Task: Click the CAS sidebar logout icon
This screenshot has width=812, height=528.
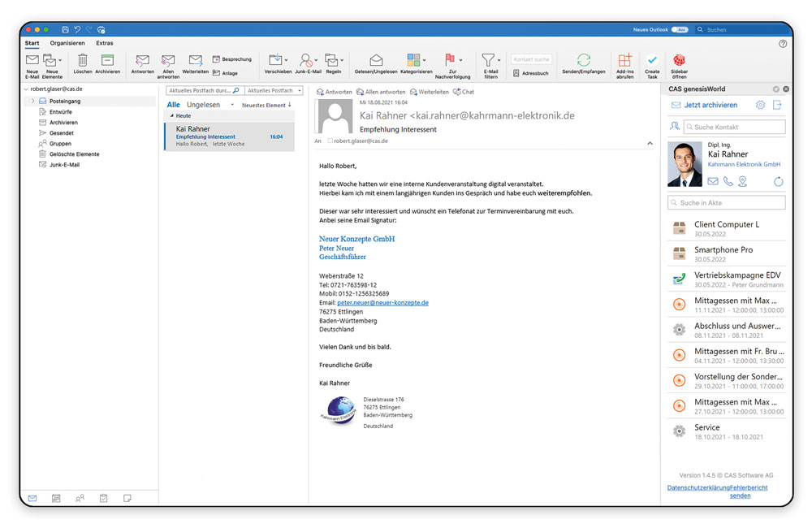Action: [x=777, y=105]
